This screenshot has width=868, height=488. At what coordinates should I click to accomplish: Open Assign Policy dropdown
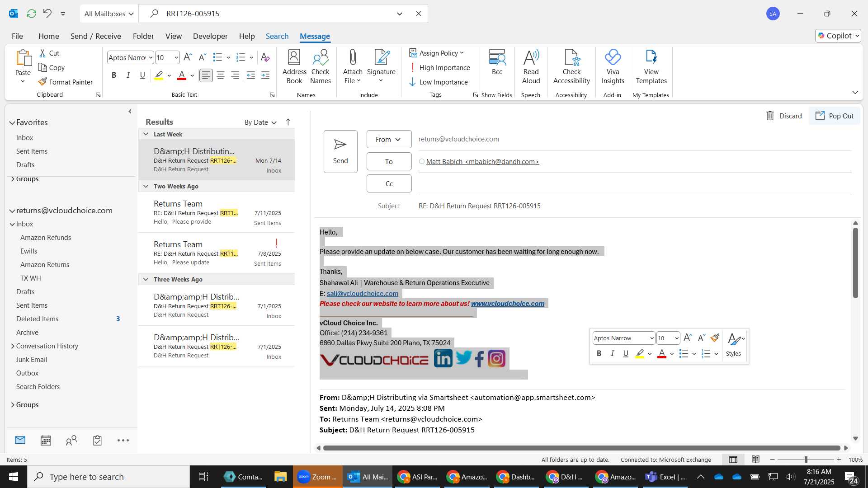coord(436,53)
